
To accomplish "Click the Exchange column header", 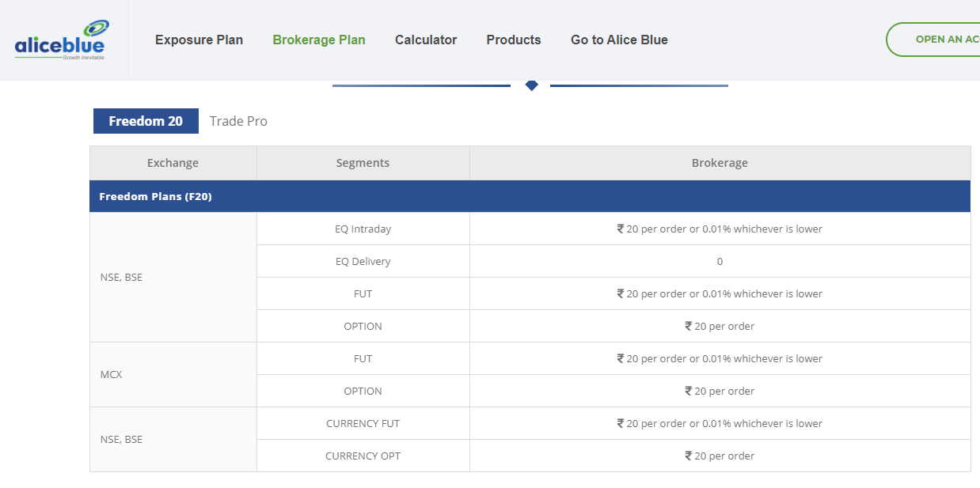I will point(173,163).
